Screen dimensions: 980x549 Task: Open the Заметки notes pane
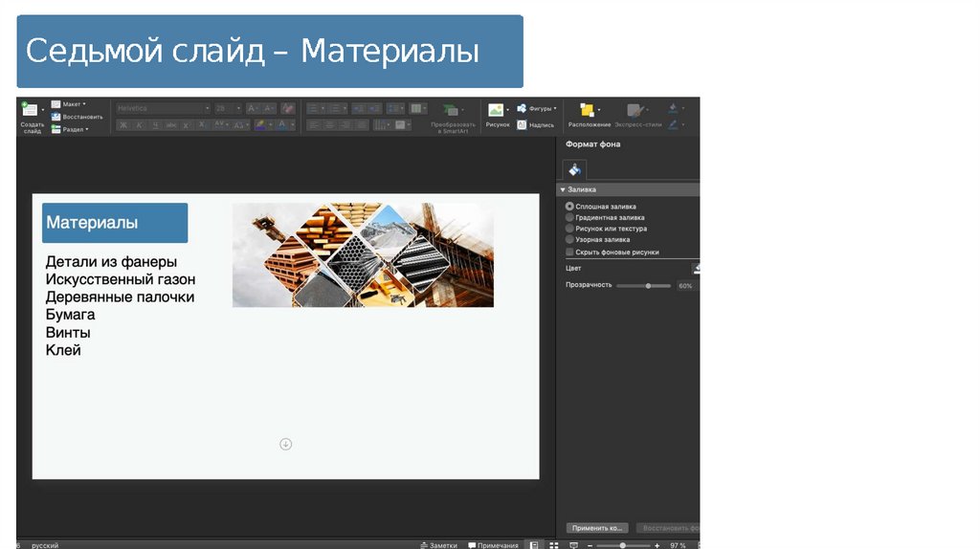coord(439,545)
